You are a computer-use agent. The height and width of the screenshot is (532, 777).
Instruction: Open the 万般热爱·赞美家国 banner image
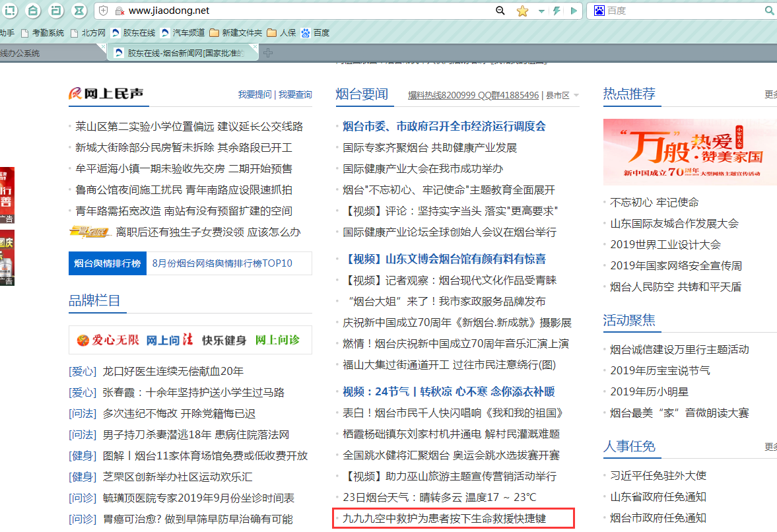tap(691, 152)
